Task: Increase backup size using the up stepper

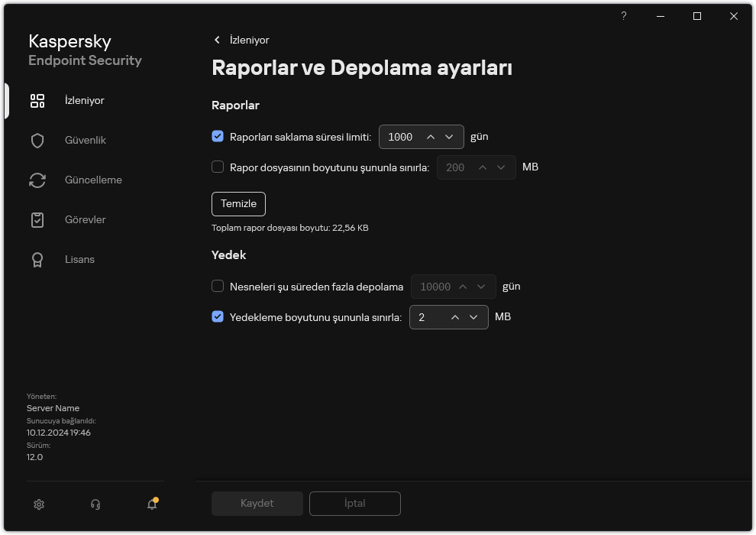Action: 454,316
